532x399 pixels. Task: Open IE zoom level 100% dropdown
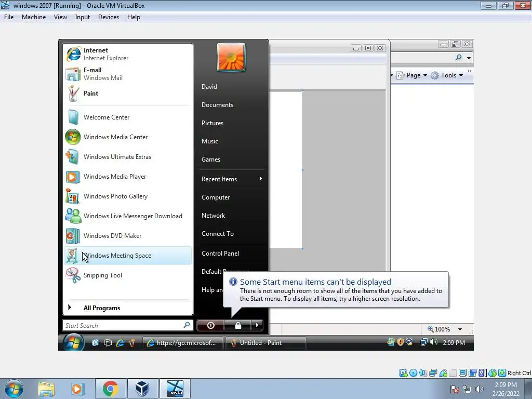[x=460, y=329]
